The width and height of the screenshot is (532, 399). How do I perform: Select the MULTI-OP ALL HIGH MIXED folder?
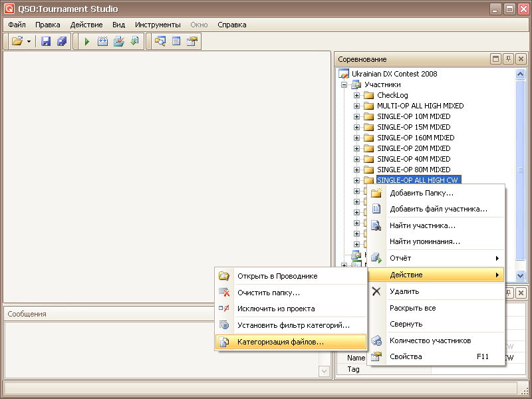[420, 106]
